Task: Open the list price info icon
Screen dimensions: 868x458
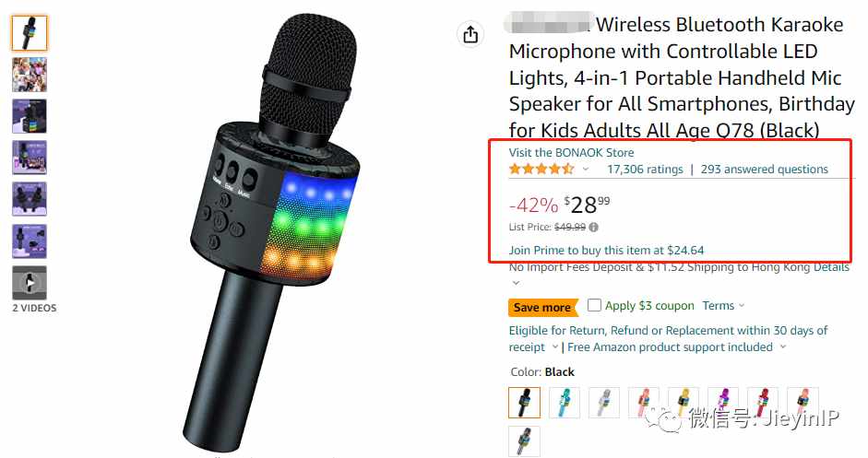Action: pos(593,228)
